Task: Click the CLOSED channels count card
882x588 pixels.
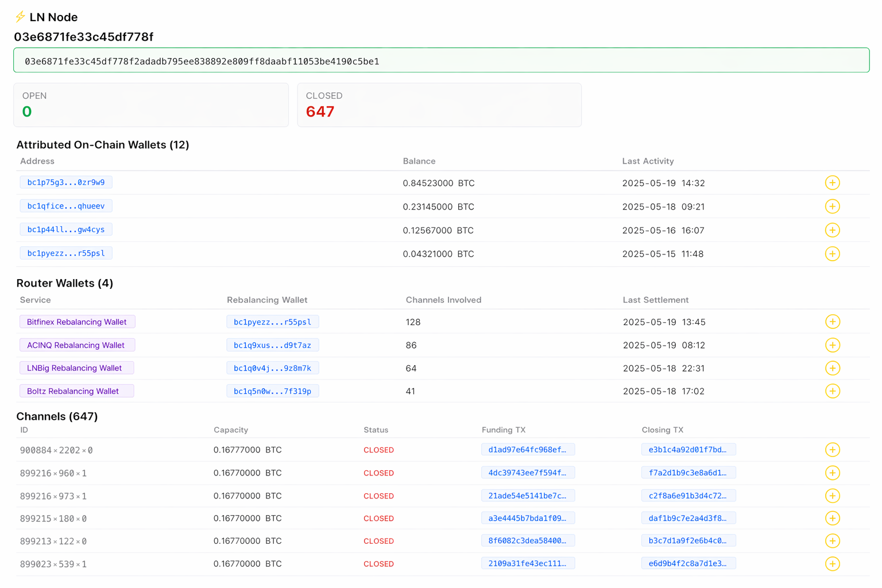Action: [439, 105]
